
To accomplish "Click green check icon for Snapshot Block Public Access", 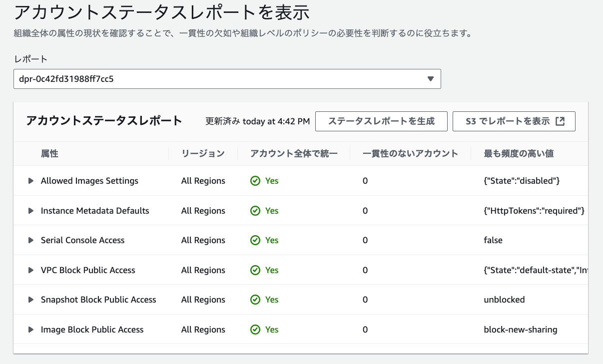I will tap(255, 300).
